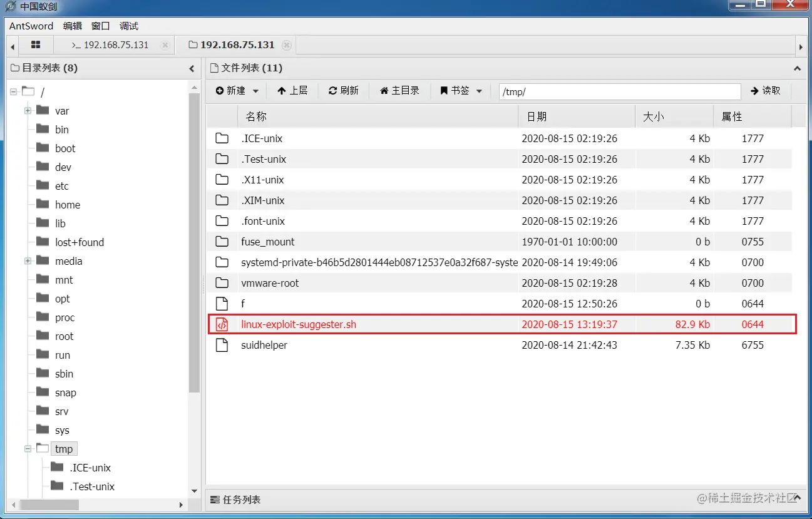Go up one directory via 上层
Viewport: 812px width, 519px height.
pyautogui.click(x=292, y=90)
